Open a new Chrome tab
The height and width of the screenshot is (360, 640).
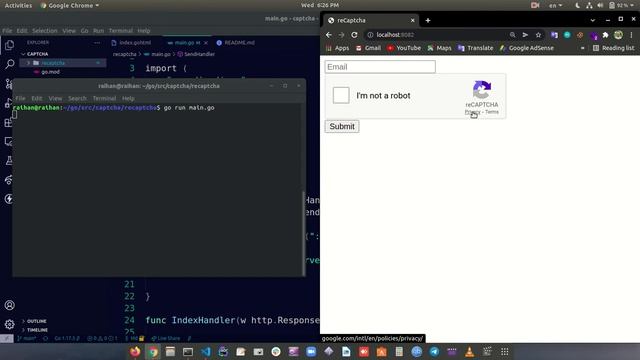428,20
